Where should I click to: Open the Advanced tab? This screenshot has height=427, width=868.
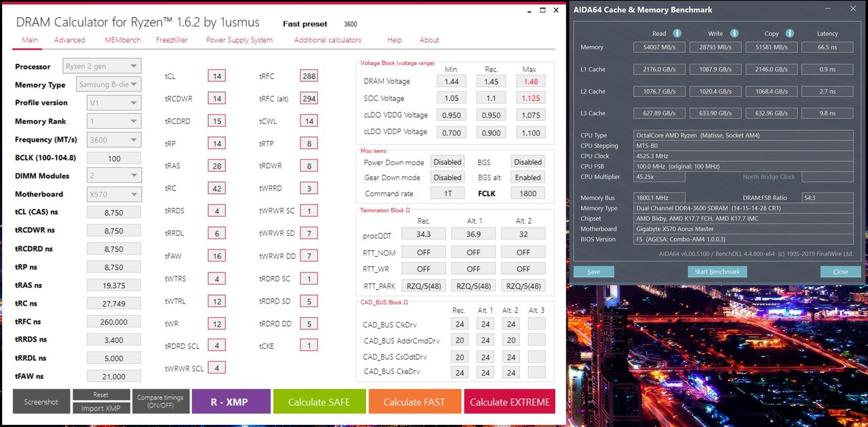click(x=70, y=40)
